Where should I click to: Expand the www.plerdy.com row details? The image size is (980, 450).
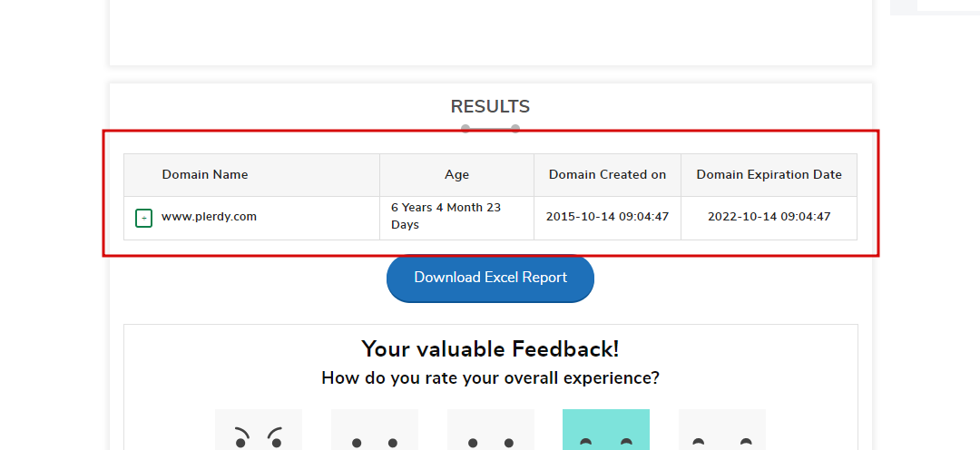[143, 218]
